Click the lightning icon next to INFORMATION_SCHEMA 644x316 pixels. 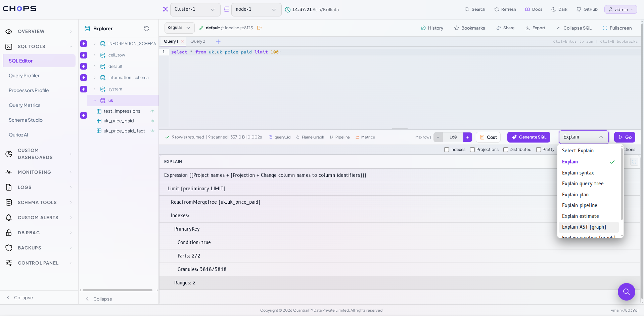(84, 44)
